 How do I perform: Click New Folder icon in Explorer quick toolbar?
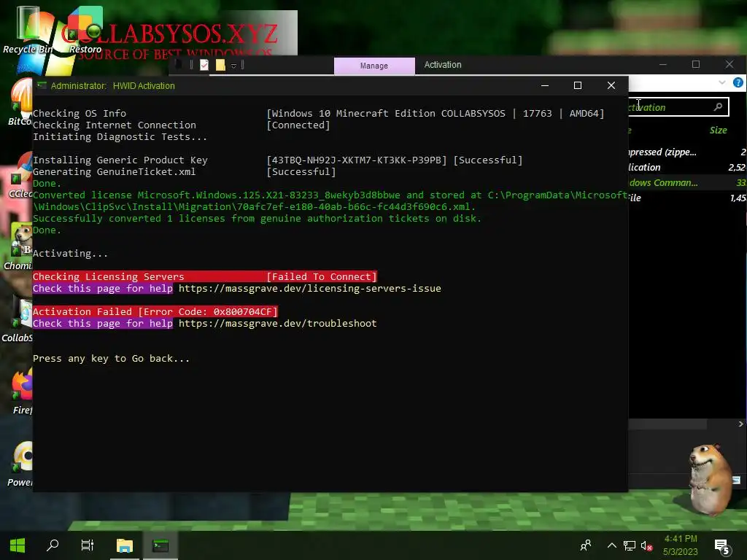220,65
